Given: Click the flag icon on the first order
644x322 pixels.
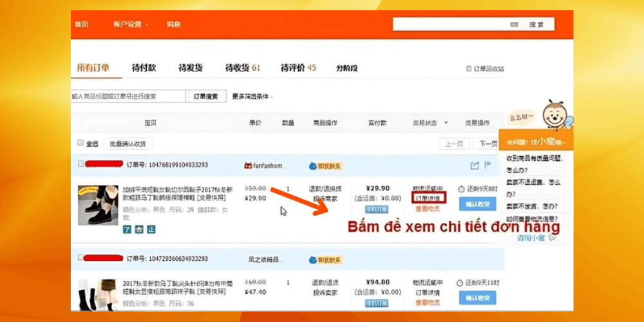Looking at the screenshot, I should click(x=488, y=165).
